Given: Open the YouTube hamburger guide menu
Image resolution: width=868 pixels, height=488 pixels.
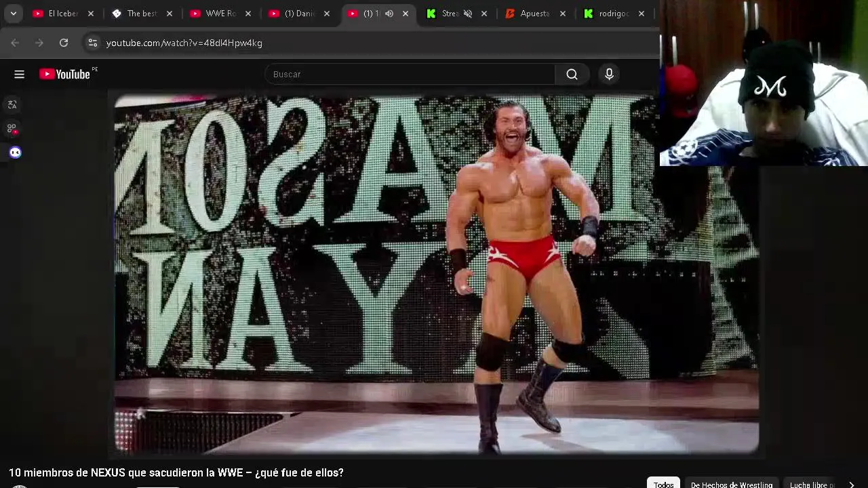Looking at the screenshot, I should click(19, 75).
